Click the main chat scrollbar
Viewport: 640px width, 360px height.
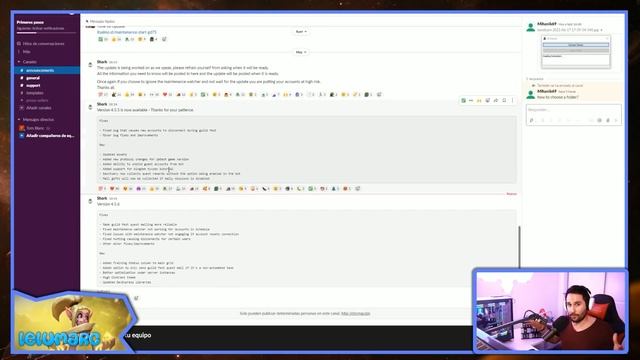point(519,248)
